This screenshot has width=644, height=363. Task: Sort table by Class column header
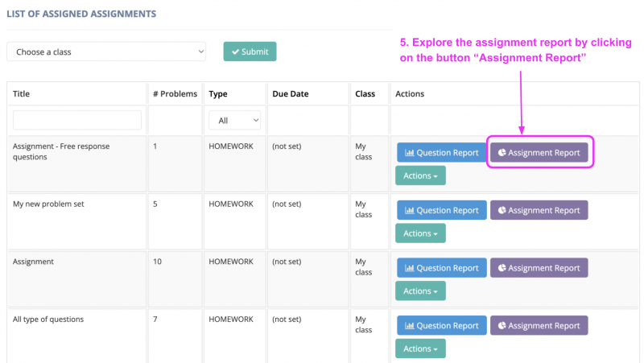[365, 94]
